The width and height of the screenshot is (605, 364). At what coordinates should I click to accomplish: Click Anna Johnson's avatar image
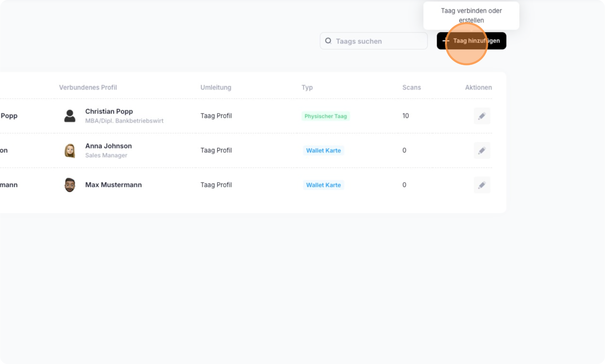[70, 150]
